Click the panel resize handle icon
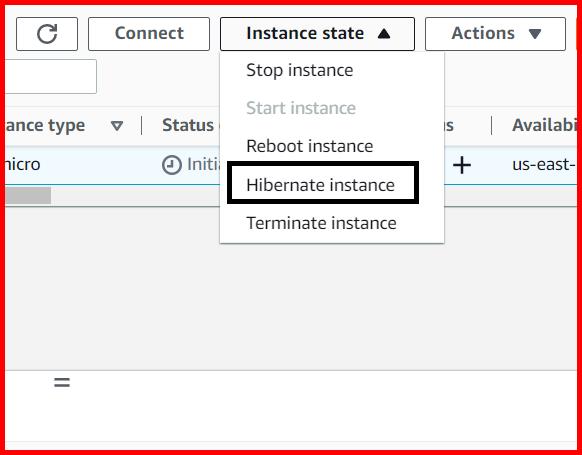 [x=62, y=382]
